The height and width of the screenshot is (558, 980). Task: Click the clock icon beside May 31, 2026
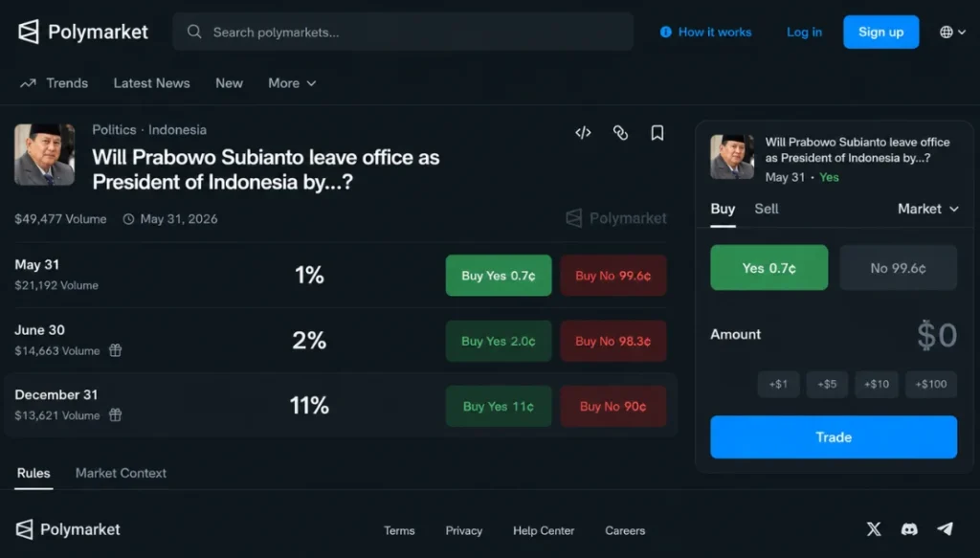coord(128,219)
